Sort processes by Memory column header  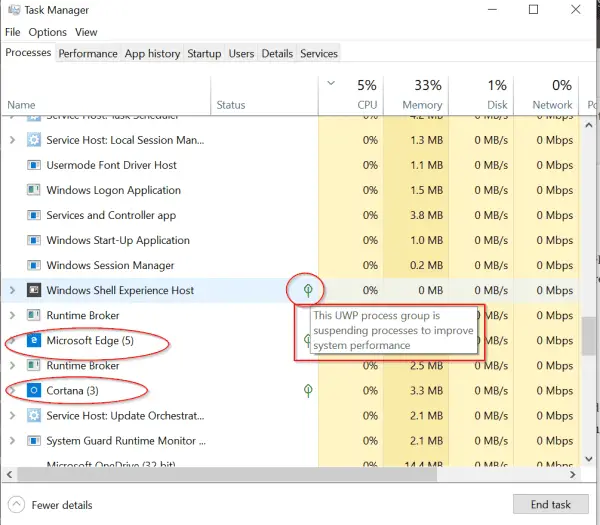tap(416, 96)
